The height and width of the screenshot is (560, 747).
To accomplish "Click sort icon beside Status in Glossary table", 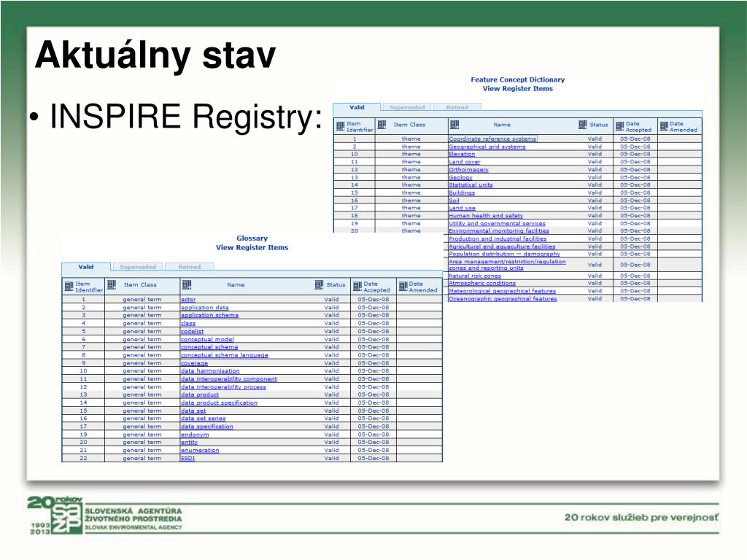I will coord(320,285).
